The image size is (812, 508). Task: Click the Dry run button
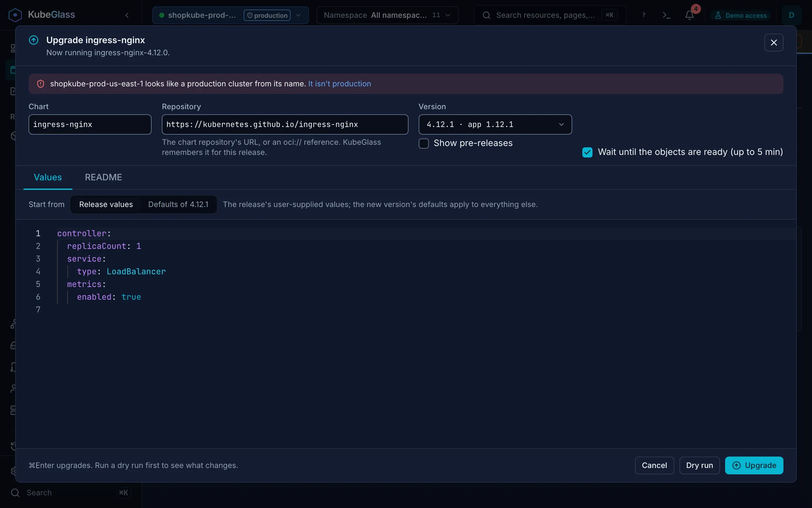[699, 465]
